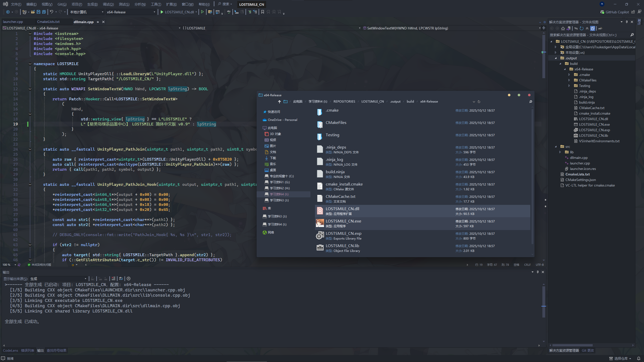Click LOSTSMILE_CN breadcrumb in the file explorer path
644x362 pixels.
pos(373,102)
